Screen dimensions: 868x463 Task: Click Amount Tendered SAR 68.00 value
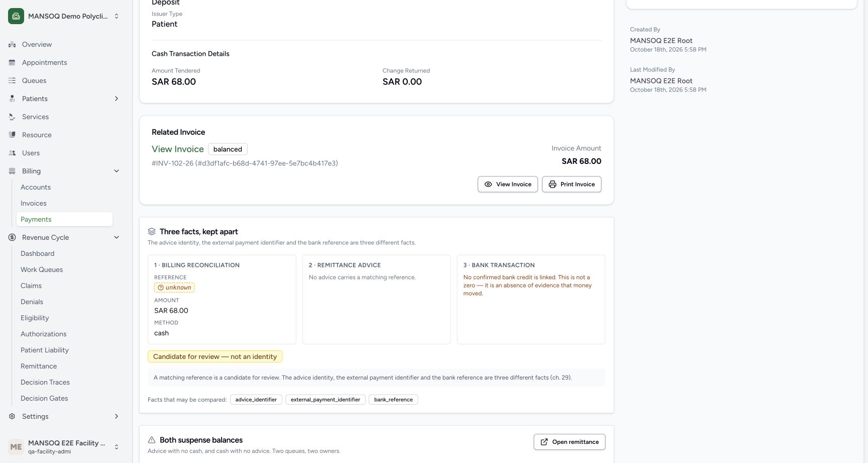pyautogui.click(x=174, y=81)
